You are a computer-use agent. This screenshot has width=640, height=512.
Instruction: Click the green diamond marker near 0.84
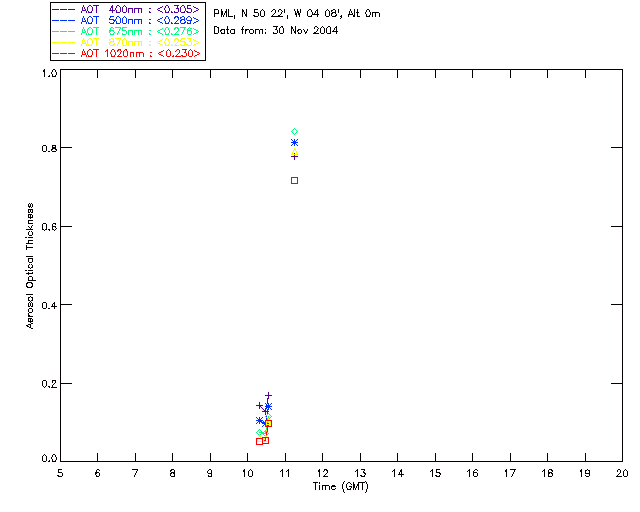(294, 131)
